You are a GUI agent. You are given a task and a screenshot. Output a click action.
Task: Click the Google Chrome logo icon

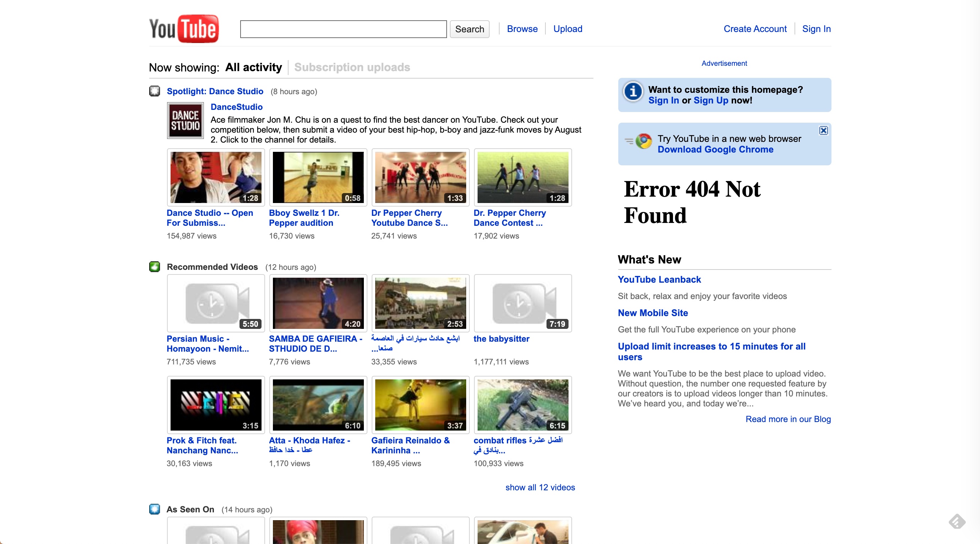(x=644, y=141)
